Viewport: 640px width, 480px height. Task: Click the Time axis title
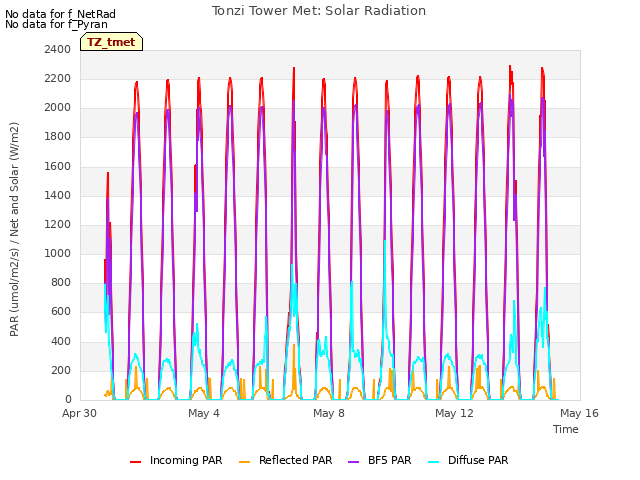566,429
